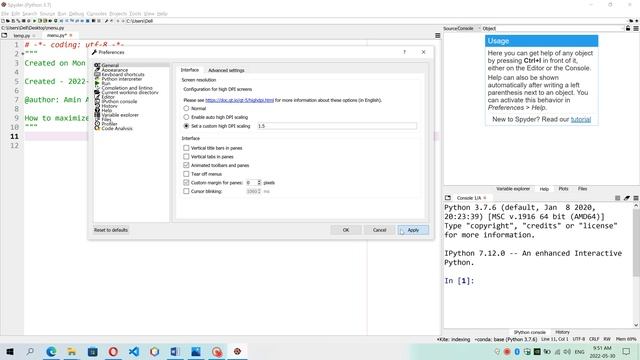Screen dimensions: 640x360
Task: Click the custom margin pixels stepper arrows
Action: [259, 182]
